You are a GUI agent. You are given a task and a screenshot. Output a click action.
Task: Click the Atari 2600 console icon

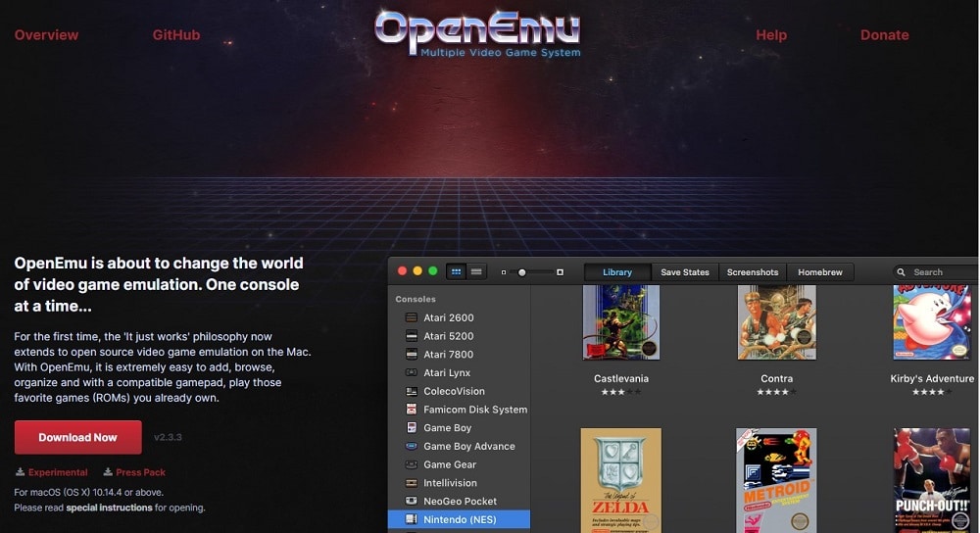point(412,317)
